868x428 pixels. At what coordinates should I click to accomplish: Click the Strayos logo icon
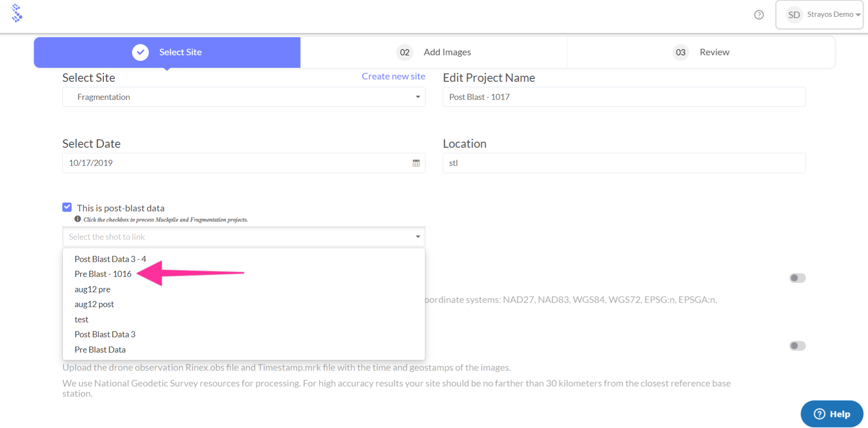pyautogui.click(x=17, y=13)
